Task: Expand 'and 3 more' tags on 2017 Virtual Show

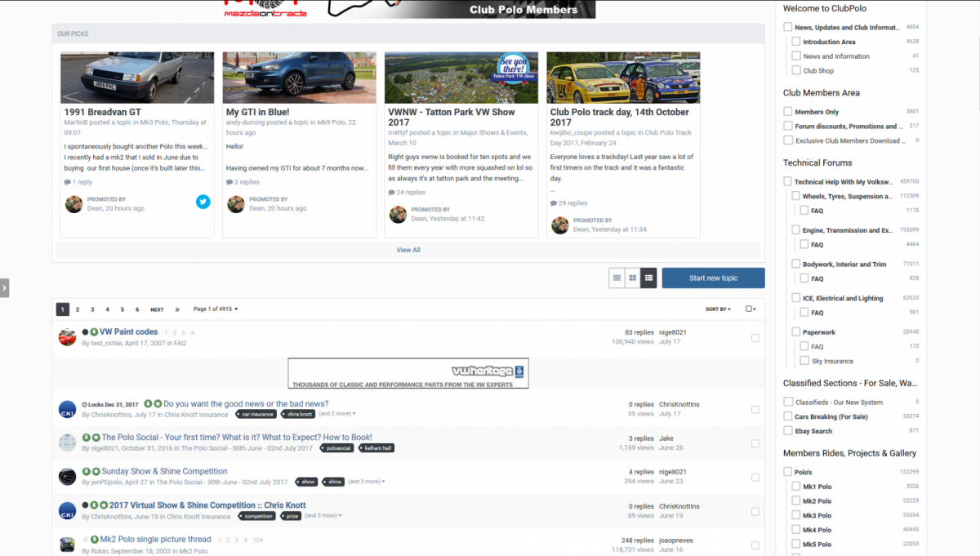Action: click(323, 516)
